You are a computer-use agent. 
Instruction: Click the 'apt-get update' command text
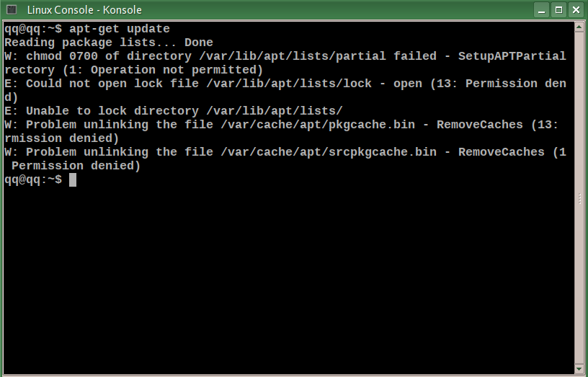pos(120,29)
